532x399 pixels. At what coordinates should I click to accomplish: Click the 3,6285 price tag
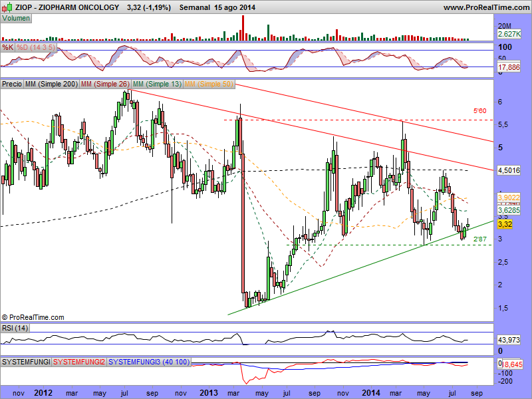pos(509,210)
